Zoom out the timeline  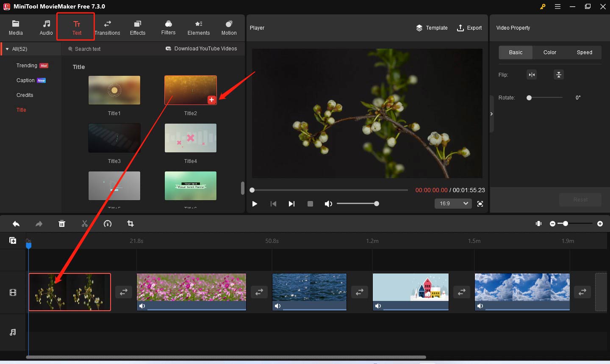552,223
